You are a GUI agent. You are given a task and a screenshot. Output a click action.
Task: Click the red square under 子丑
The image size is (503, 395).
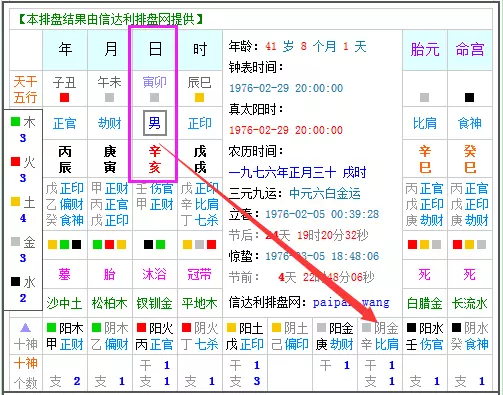tap(65, 98)
